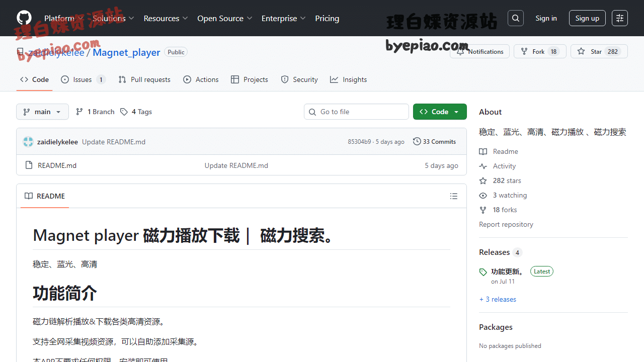The height and width of the screenshot is (362, 644).
Task: Click the Notifications button
Action: tap(479, 51)
